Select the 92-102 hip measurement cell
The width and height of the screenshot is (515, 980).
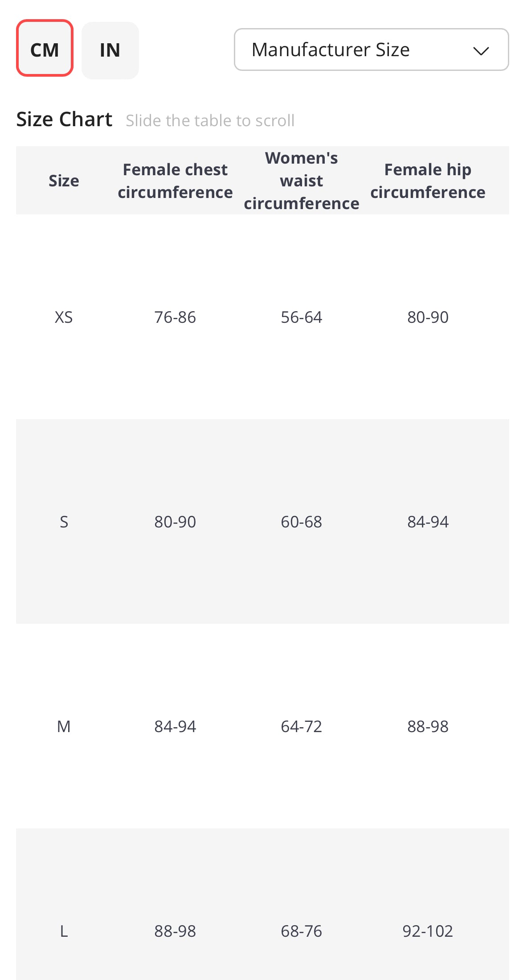[x=428, y=931]
